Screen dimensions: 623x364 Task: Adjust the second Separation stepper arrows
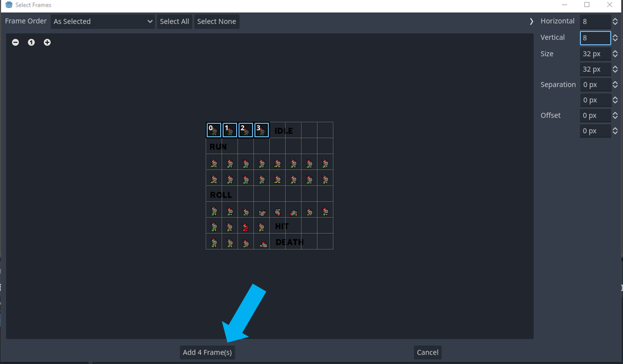tap(615, 100)
